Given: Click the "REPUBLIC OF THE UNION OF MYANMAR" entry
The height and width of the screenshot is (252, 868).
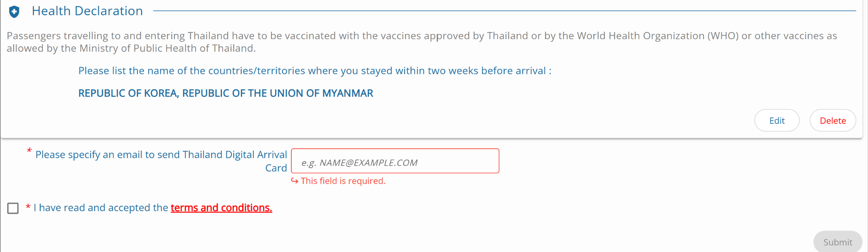Looking at the screenshot, I should coord(277,93).
